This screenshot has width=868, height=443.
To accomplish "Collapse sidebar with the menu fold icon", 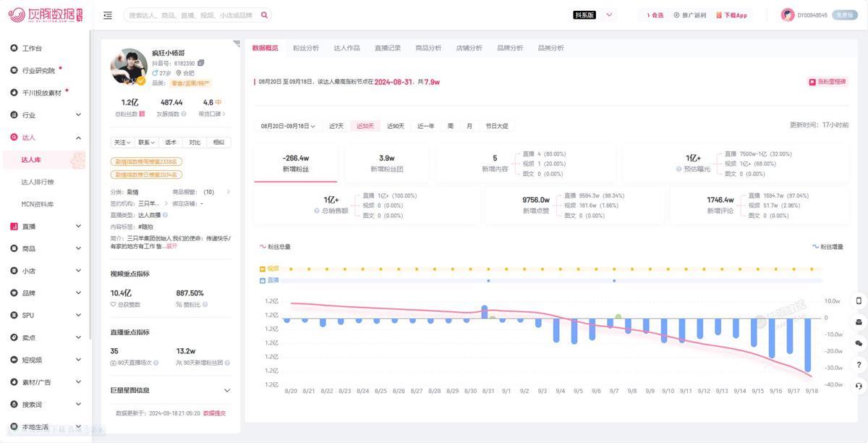I will point(108,15).
